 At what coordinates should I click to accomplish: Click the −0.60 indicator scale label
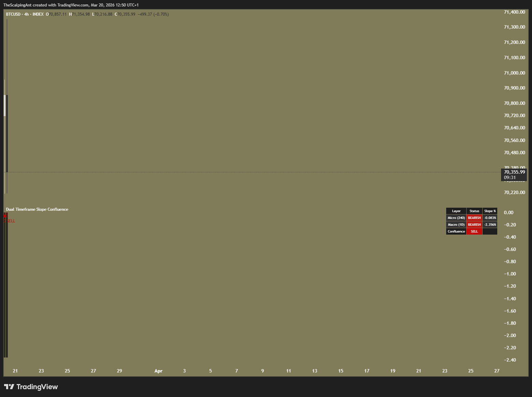pos(510,249)
